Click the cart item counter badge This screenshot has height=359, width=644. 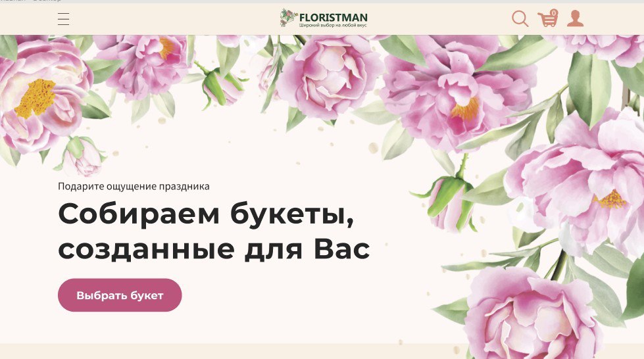point(554,12)
